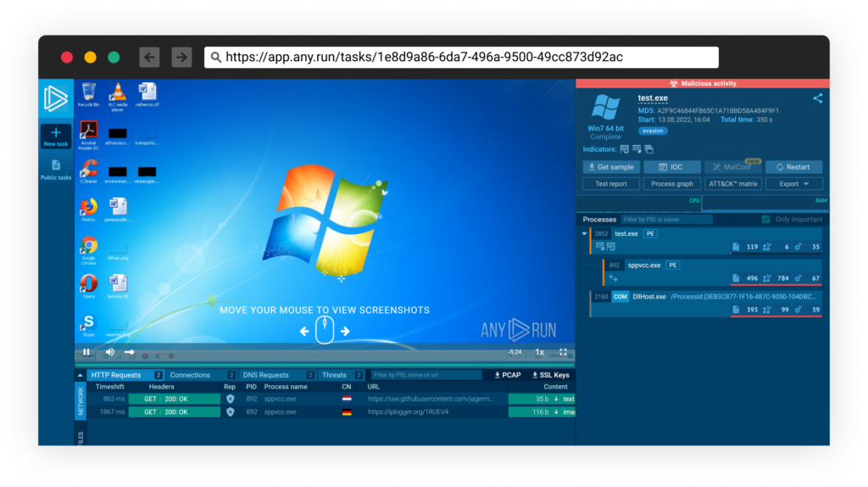Click the evasion tag
The image size is (868, 487).
[653, 131]
